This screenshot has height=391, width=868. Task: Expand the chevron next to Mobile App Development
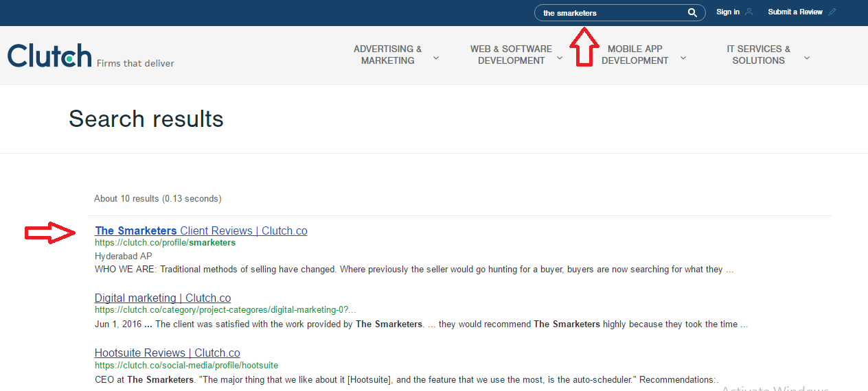(x=683, y=58)
